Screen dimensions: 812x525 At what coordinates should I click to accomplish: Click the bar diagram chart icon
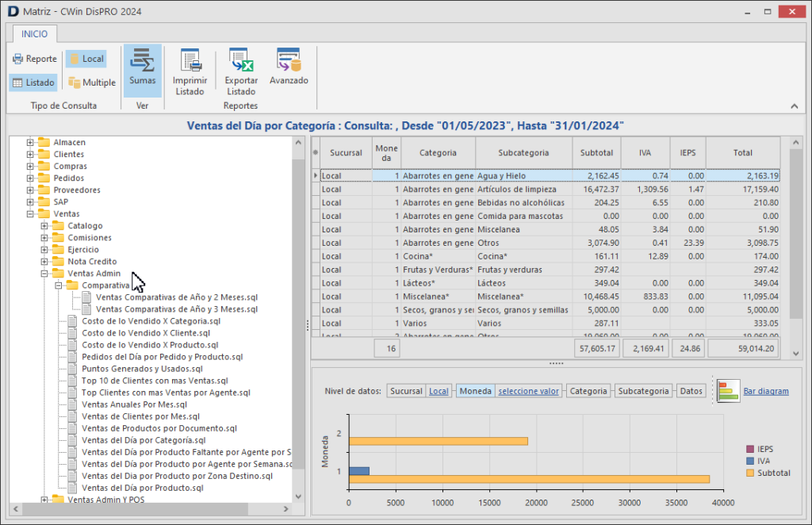727,391
